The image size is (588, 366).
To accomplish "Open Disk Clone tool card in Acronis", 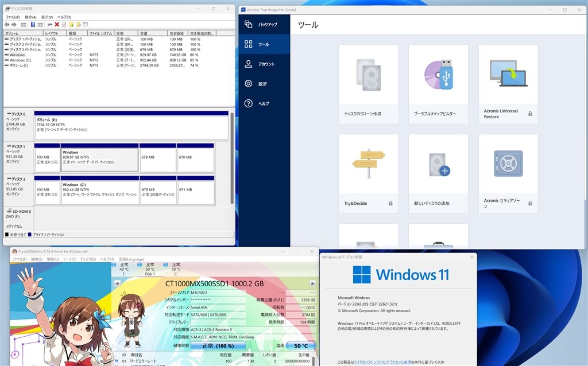I will [x=368, y=84].
